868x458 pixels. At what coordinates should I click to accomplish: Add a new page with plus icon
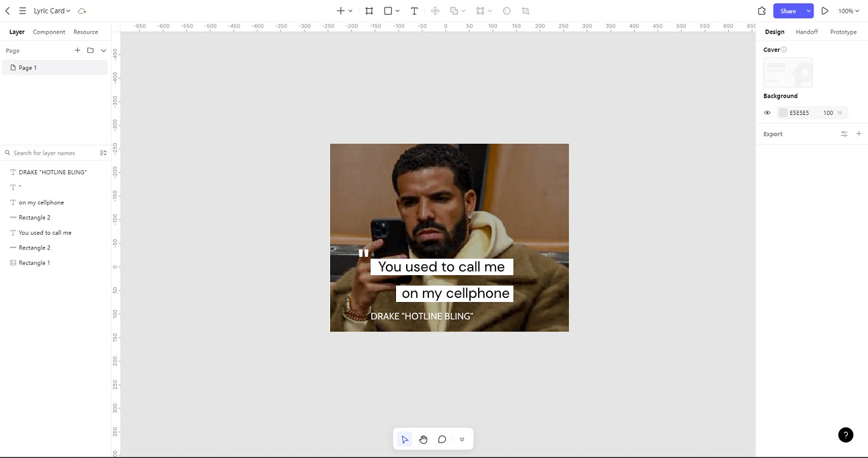click(x=77, y=50)
